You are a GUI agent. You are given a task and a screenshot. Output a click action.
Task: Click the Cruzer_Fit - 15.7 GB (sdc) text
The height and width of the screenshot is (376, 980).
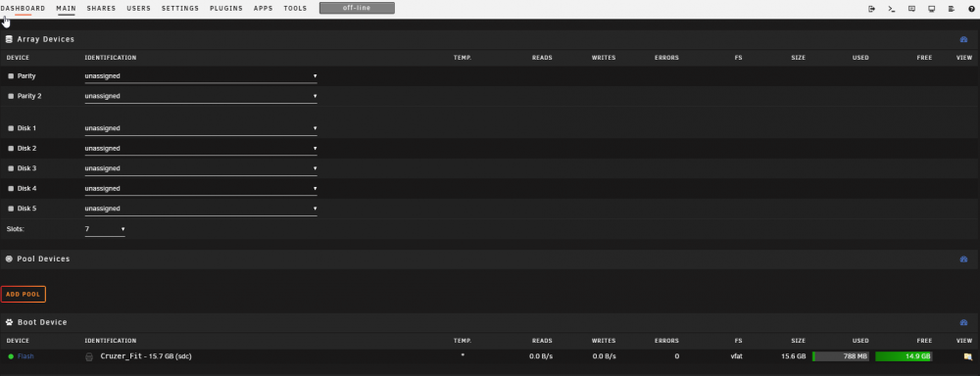(145, 356)
